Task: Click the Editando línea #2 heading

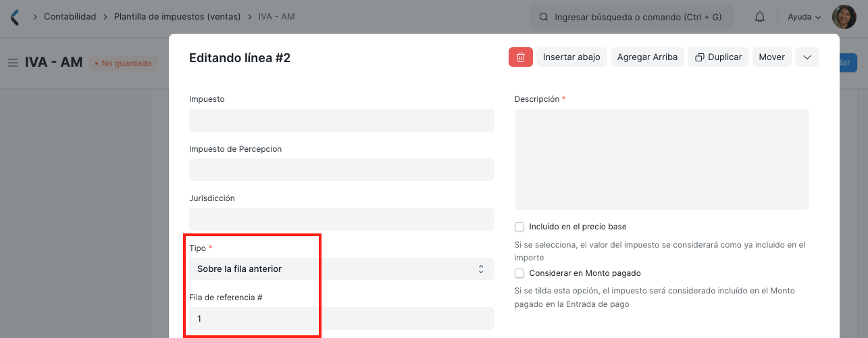Action: coord(240,58)
